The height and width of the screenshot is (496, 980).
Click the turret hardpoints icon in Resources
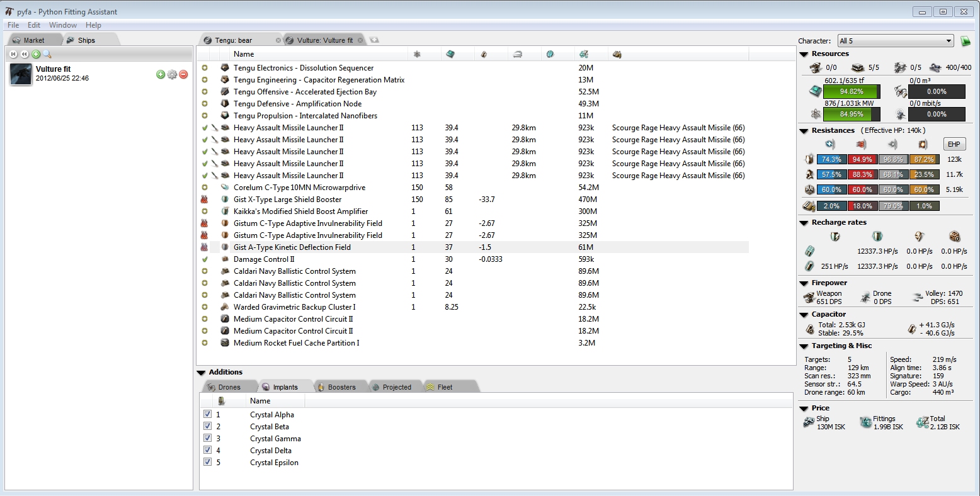pos(816,67)
